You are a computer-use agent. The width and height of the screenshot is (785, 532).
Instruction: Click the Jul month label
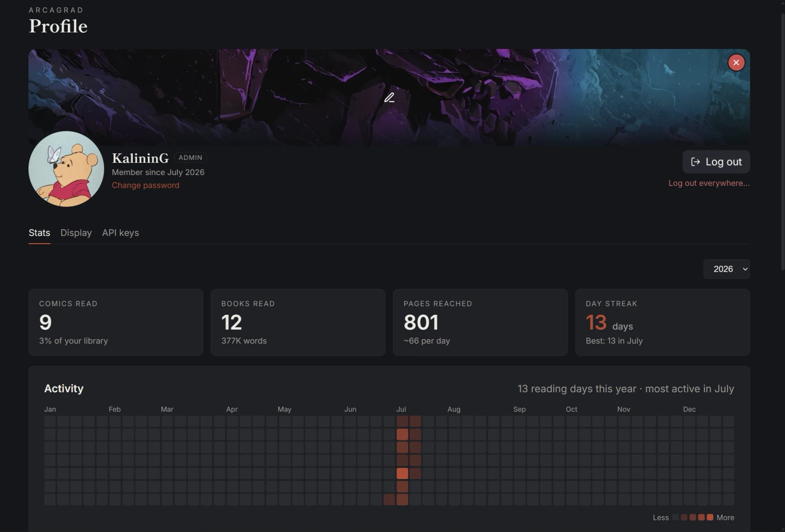(x=401, y=409)
